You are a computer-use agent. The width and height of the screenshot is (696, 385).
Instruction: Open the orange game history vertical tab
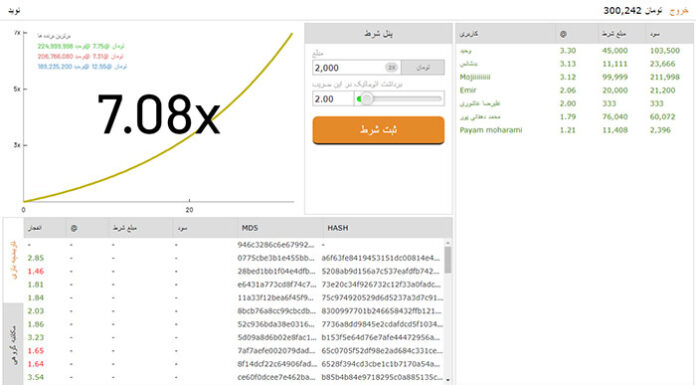pos(14,260)
